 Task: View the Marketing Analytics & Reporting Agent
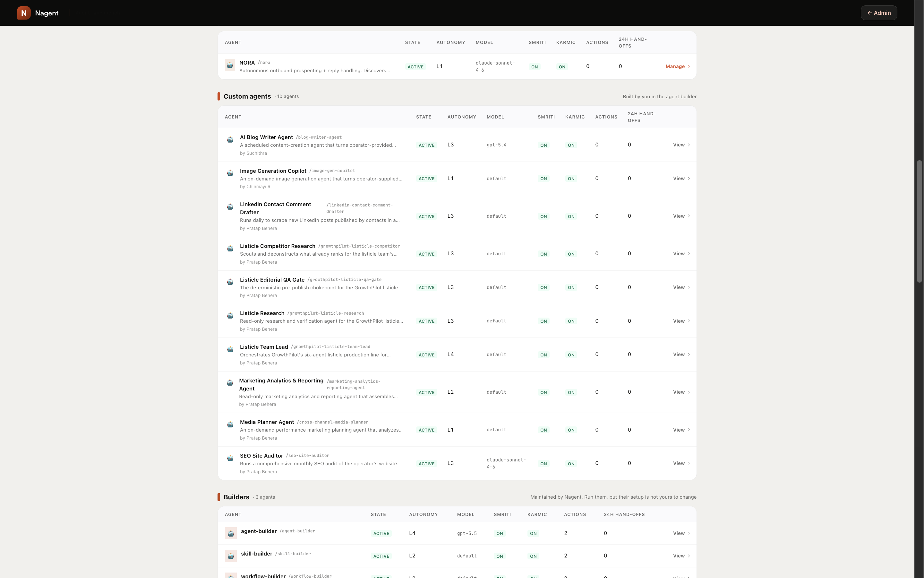(x=681, y=392)
